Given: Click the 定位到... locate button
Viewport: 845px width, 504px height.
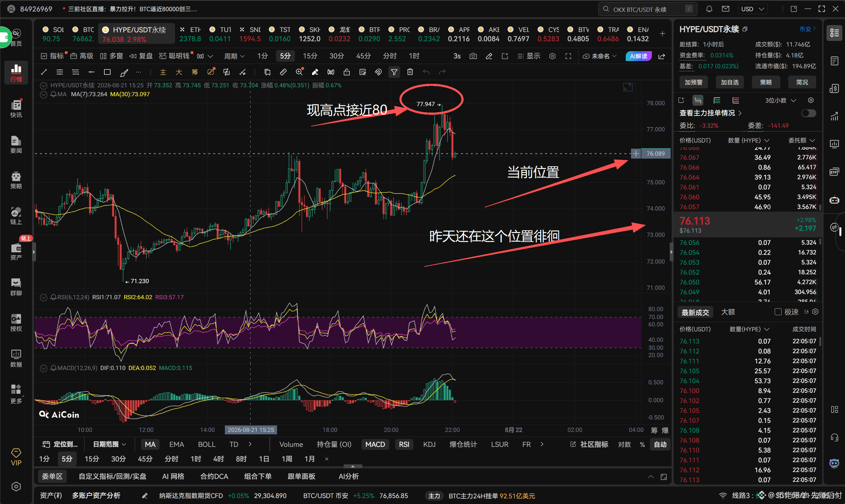Looking at the screenshot, I should coord(60,445).
